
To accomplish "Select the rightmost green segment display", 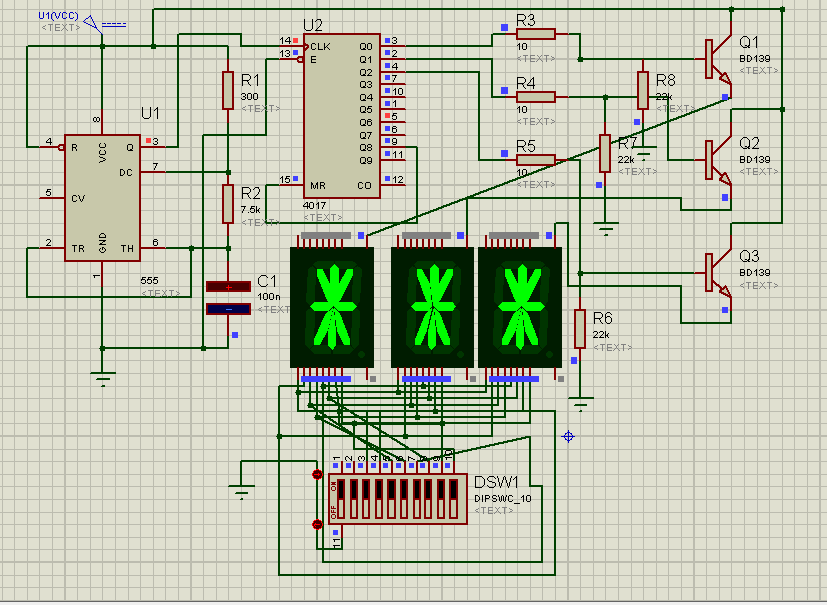I will [x=521, y=305].
